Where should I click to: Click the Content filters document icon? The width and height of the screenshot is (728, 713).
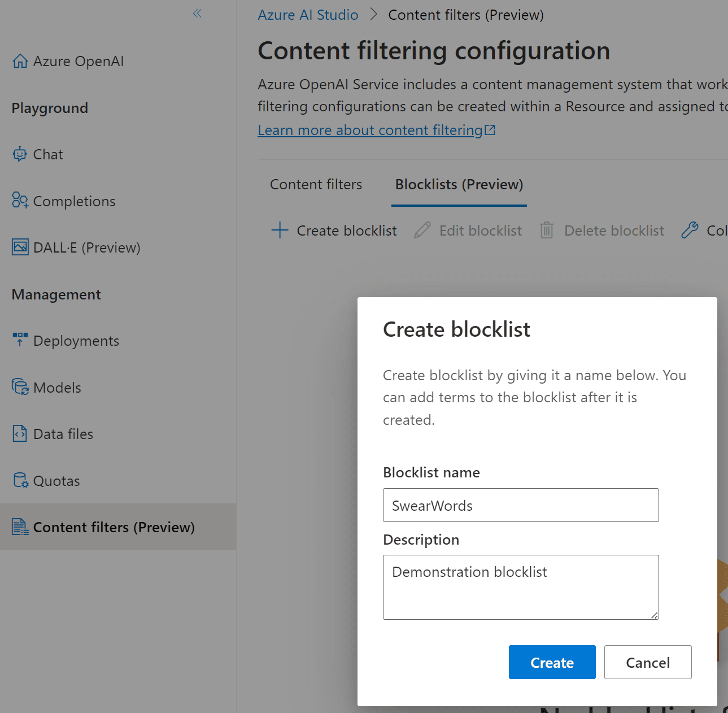tap(20, 527)
